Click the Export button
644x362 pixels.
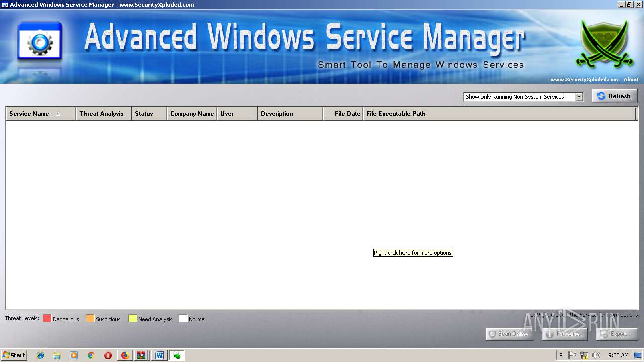point(617,334)
